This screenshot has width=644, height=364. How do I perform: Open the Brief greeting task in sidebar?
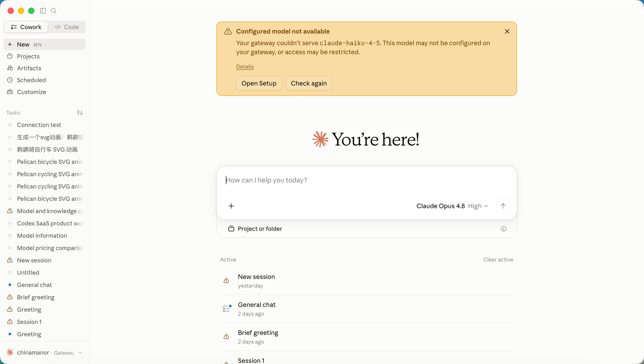tap(45, 297)
